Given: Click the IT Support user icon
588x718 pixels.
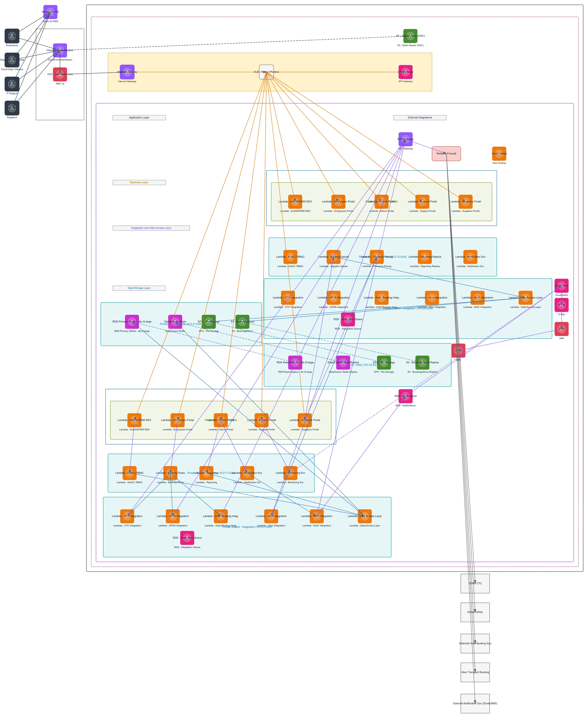Looking at the screenshot, I should [x=12, y=84].
